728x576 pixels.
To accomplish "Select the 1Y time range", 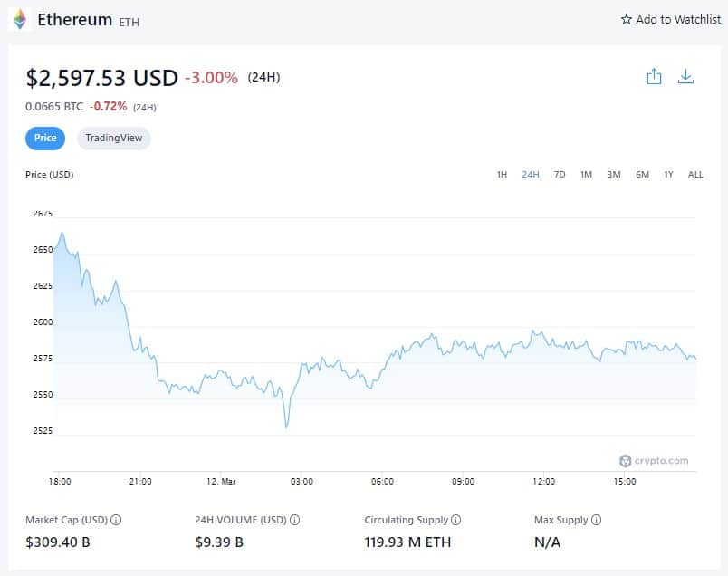I will (x=668, y=175).
